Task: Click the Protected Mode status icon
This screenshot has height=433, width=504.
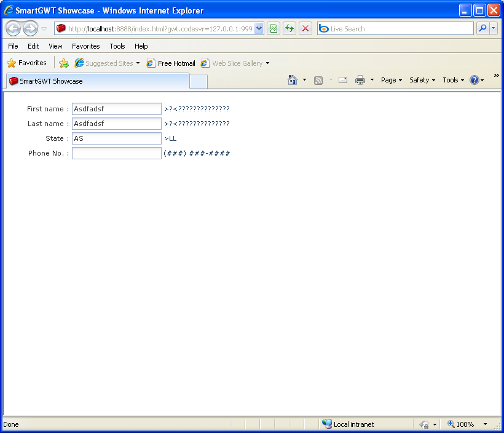Action: pyautogui.click(x=424, y=424)
